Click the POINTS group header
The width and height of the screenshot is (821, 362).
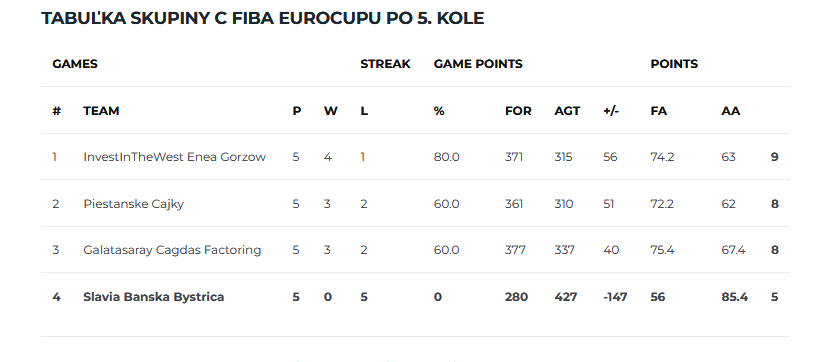(x=674, y=64)
